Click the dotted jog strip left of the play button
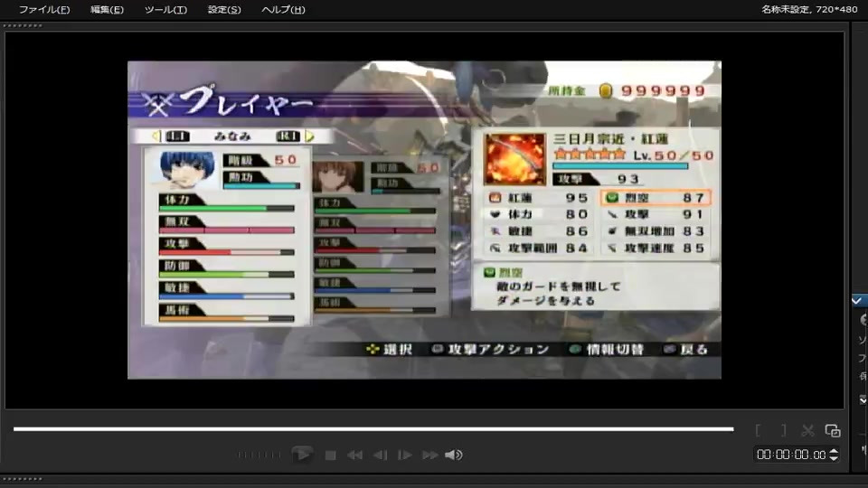 (259, 455)
